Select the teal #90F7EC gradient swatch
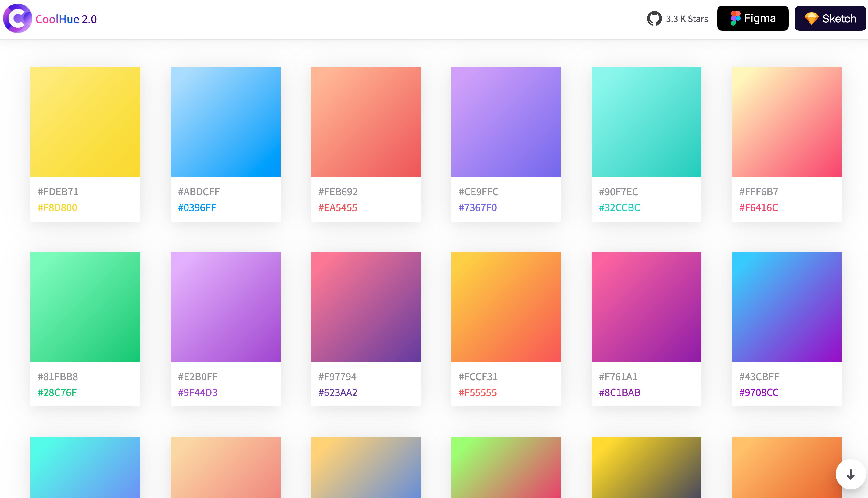Image resolution: width=868 pixels, height=498 pixels. (647, 122)
